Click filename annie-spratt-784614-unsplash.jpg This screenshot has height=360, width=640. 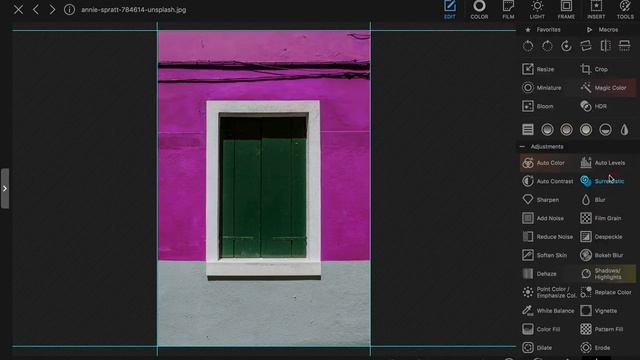click(x=133, y=9)
